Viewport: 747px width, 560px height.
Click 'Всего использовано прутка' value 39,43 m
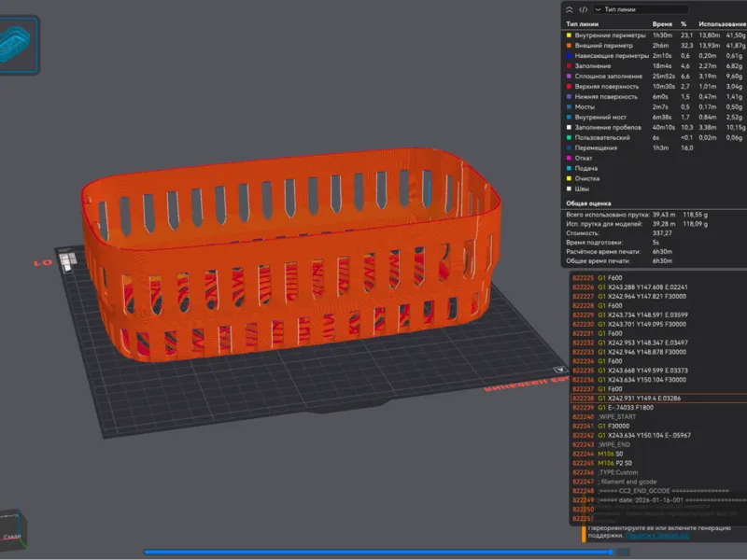(x=664, y=215)
